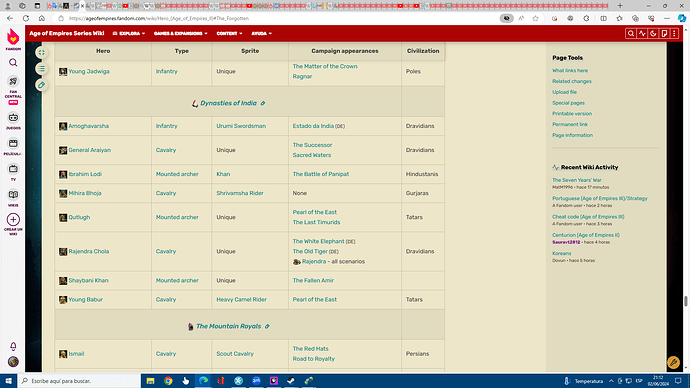Select Gurjaras civilization cell text

(x=417, y=193)
